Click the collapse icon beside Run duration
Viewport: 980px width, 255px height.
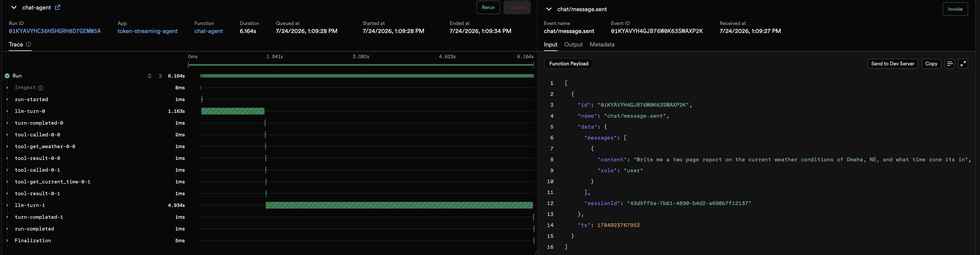161,76
